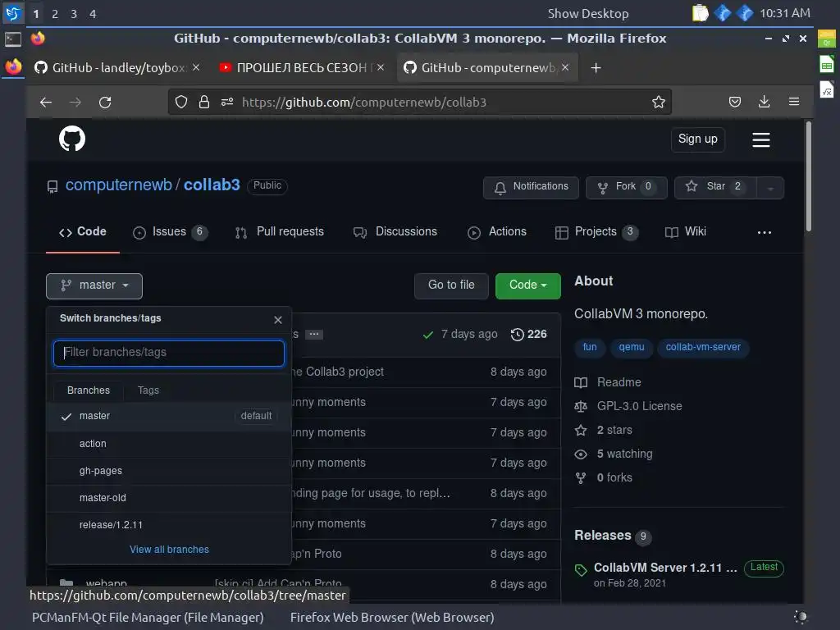840x630 pixels.
Task: Reload the current page
Action: (105, 102)
